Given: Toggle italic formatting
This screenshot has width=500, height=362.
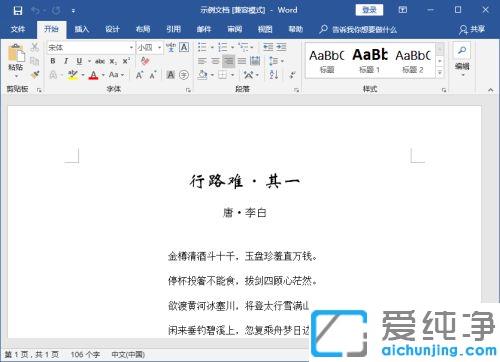Looking at the screenshot, I should [x=66, y=61].
